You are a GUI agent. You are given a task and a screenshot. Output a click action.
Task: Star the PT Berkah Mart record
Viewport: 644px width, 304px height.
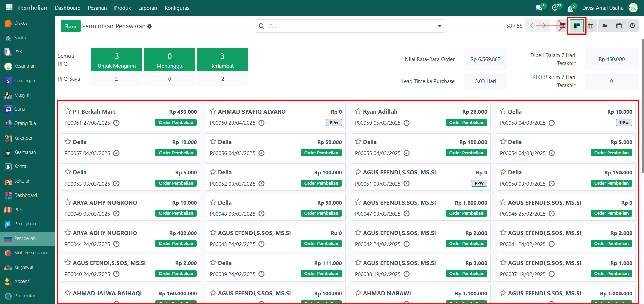click(x=68, y=111)
